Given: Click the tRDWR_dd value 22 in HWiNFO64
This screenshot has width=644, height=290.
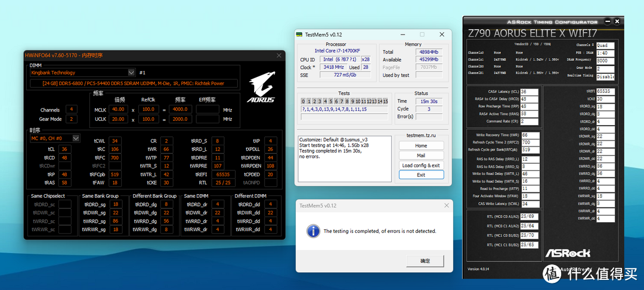Looking at the screenshot, I should point(270,213).
